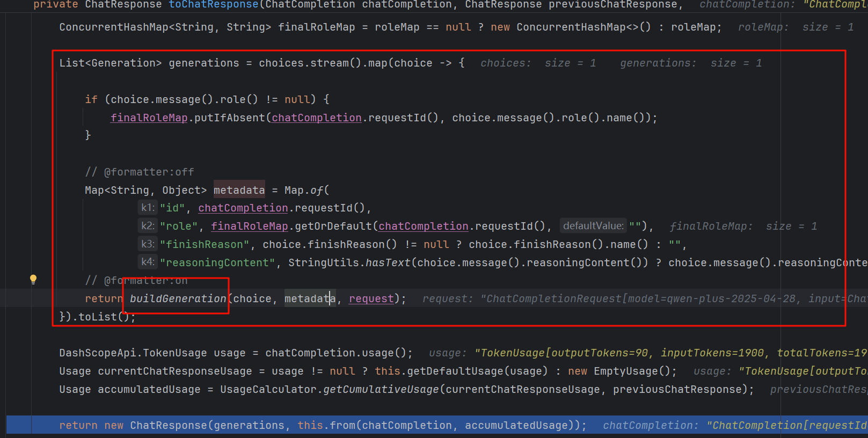Click the "finishReason" string literal
The image size is (868, 438).
(x=205, y=244)
